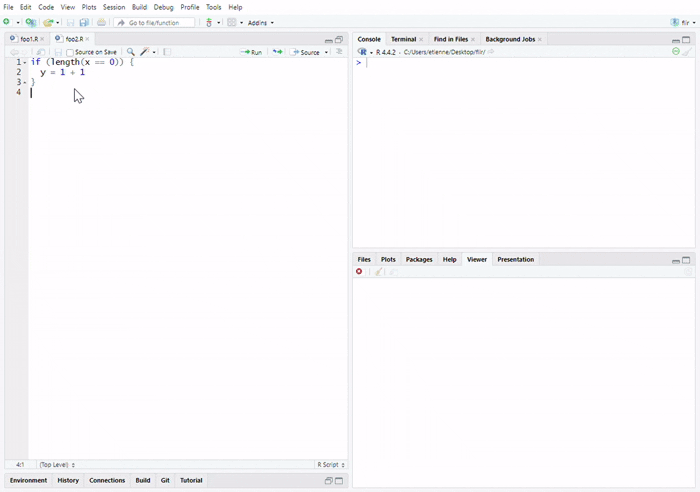Click the red stop icon in Viewer
The image size is (700, 492).
point(359,271)
